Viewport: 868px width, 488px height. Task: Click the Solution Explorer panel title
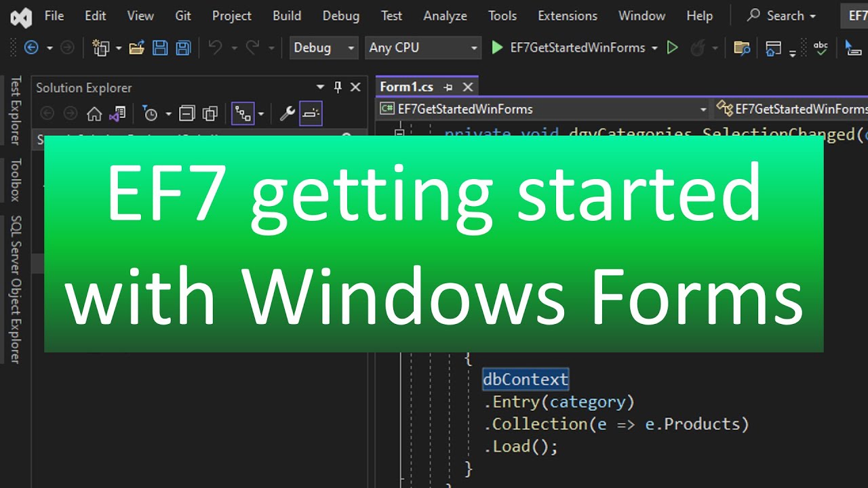(x=83, y=87)
